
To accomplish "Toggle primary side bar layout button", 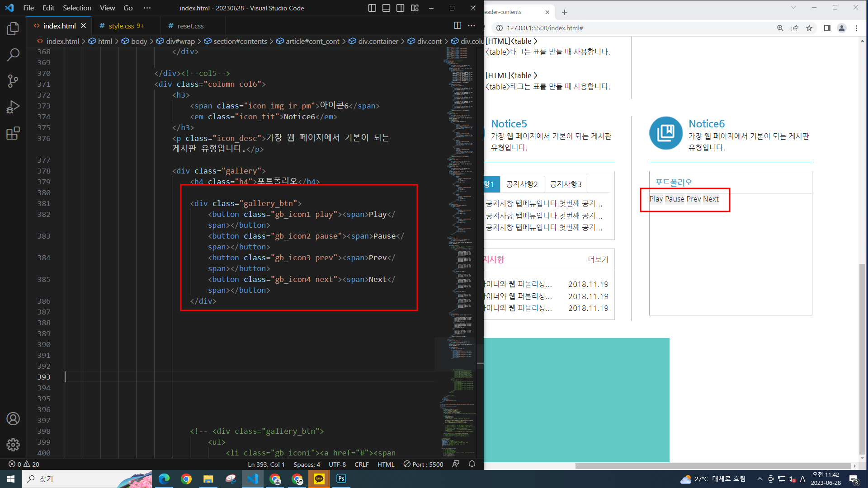I will (372, 8).
